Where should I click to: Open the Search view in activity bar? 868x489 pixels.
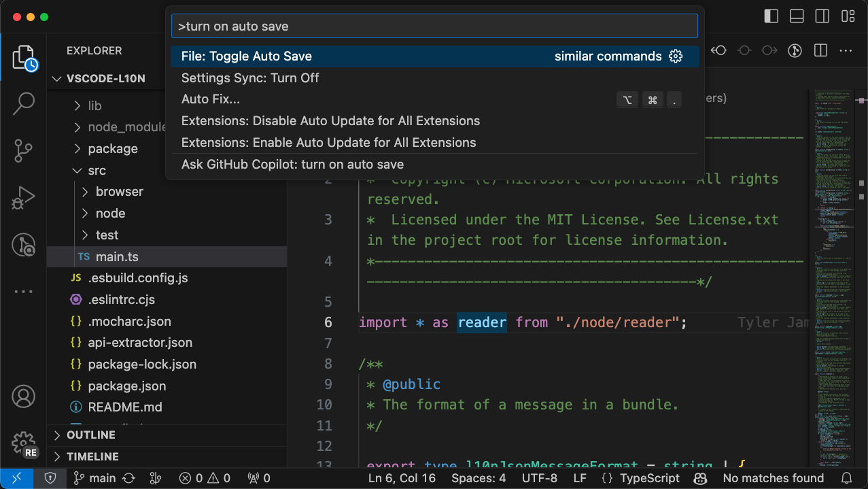pyautogui.click(x=23, y=104)
